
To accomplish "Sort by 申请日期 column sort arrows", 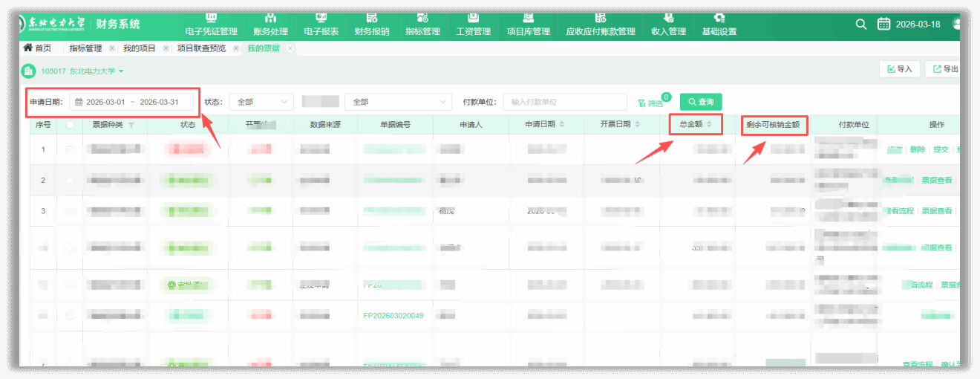I will pos(562,124).
